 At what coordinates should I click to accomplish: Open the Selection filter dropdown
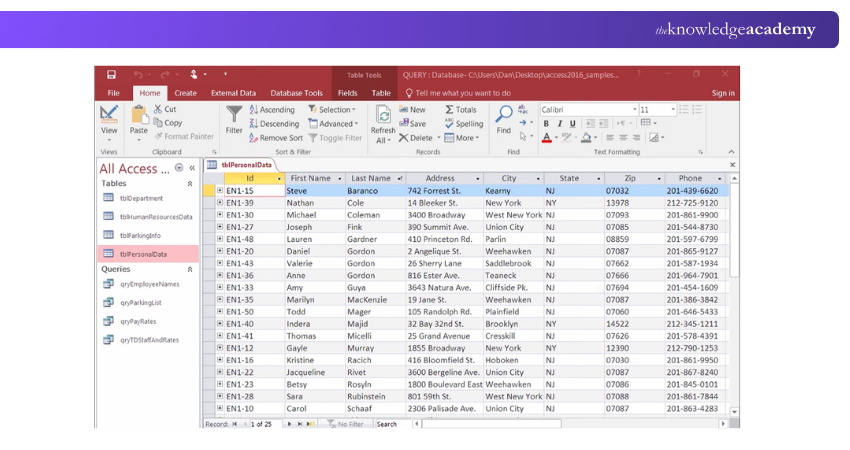point(332,110)
